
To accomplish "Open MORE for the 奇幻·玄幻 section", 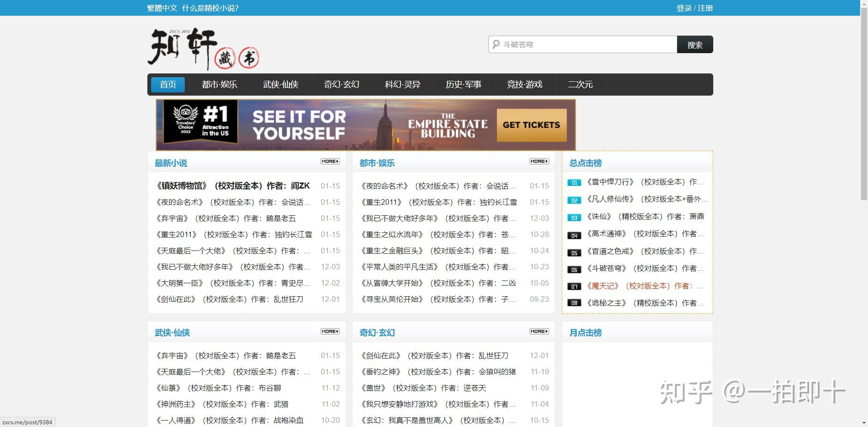I will pos(539,331).
